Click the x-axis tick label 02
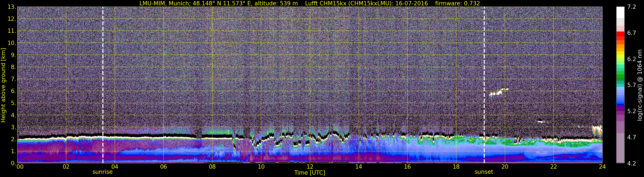Screen dimensions: 644x177 (x=66, y=166)
